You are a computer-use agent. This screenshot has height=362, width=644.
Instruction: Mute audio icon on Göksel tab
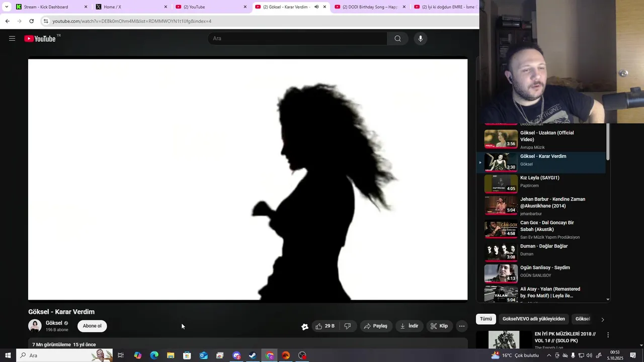pyautogui.click(x=316, y=7)
